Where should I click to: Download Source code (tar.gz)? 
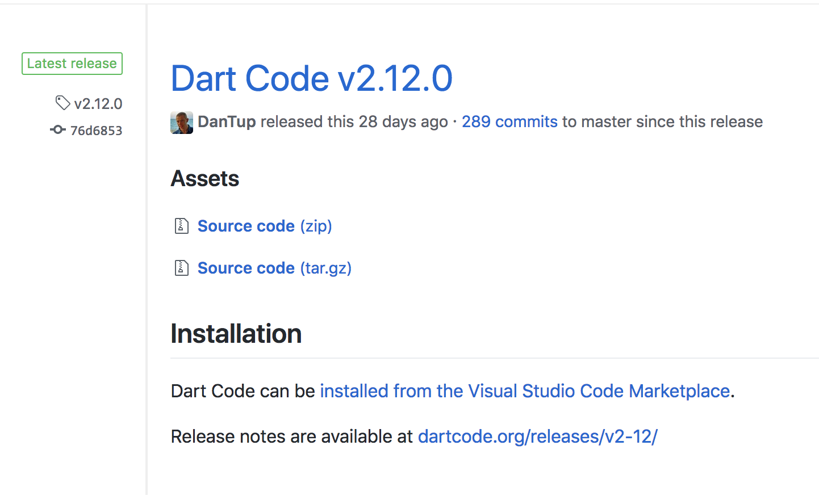pos(274,268)
